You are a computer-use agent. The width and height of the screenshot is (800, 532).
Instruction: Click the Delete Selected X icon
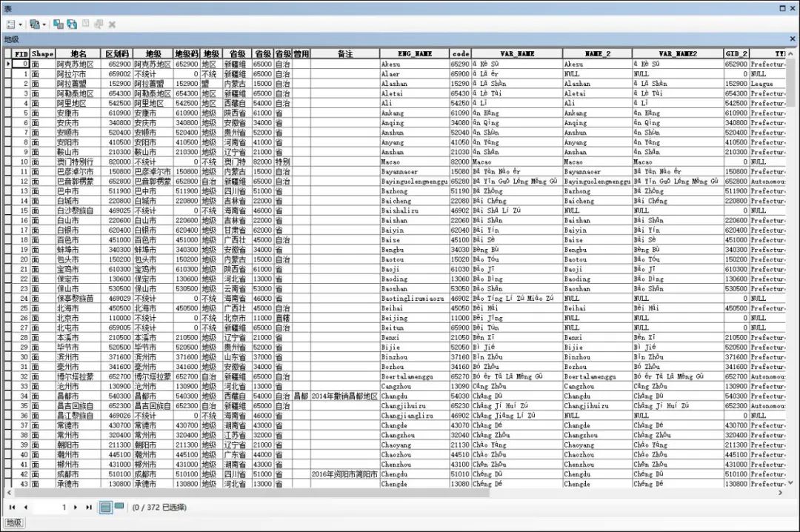coord(112,24)
